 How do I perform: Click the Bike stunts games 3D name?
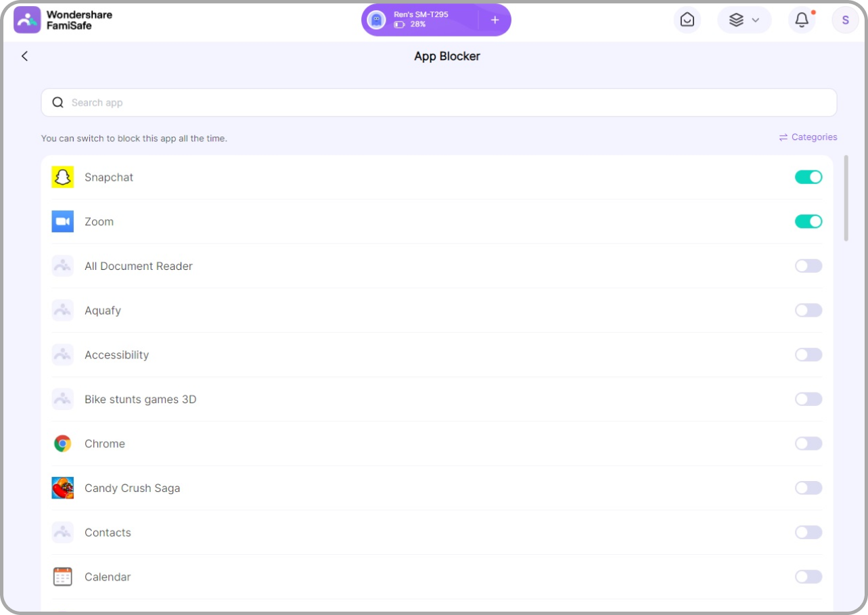pyautogui.click(x=141, y=399)
